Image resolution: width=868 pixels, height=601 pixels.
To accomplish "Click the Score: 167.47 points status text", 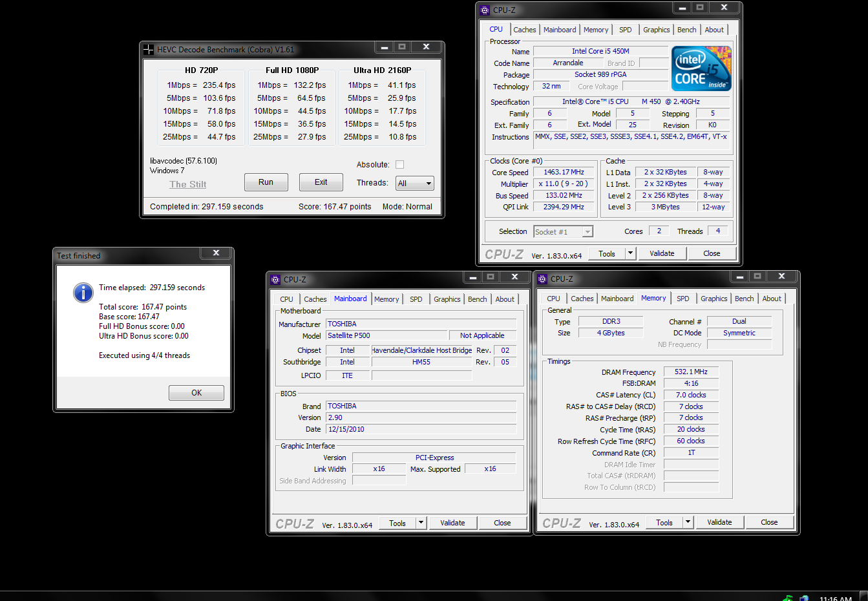I will click(x=335, y=207).
